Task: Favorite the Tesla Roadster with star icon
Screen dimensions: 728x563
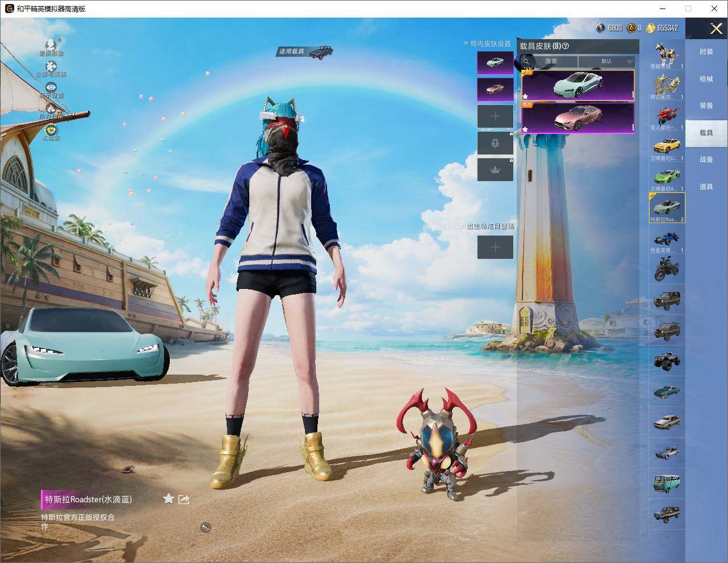Action: click(x=169, y=499)
